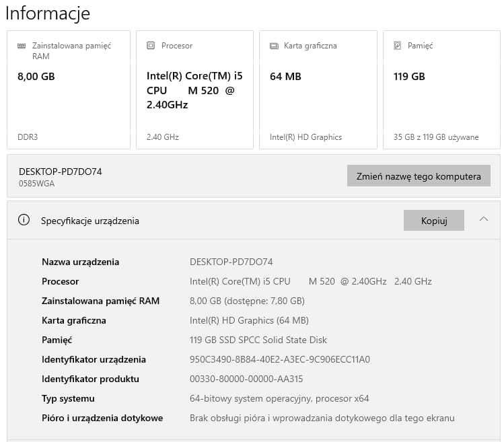504x442 pixels.
Task: Select the 64 MB graphics card value
Action: [x=285, y=77]
